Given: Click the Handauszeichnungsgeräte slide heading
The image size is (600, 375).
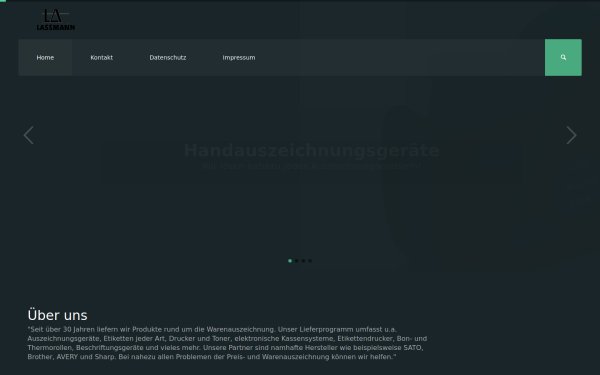Looking at the screenshot, I should [x=311, y=150].
